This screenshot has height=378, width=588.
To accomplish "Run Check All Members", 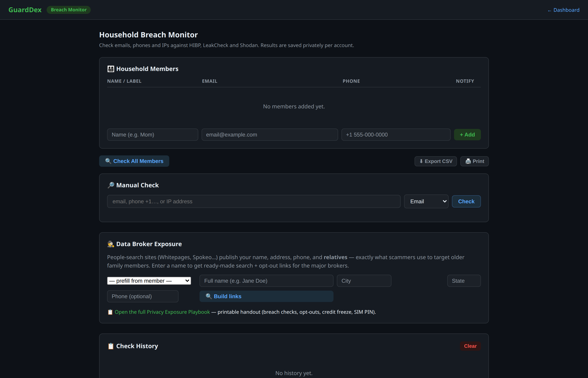I will [x=134, y=161].
